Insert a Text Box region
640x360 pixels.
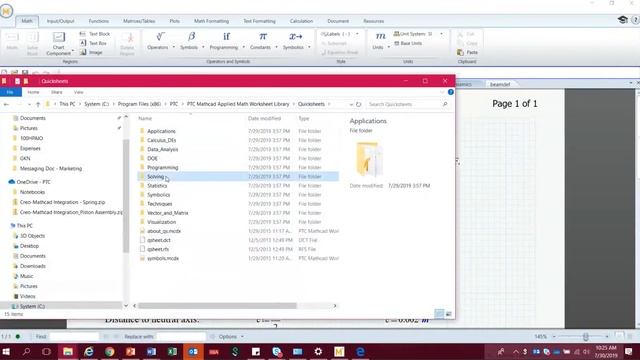[93, 43]
